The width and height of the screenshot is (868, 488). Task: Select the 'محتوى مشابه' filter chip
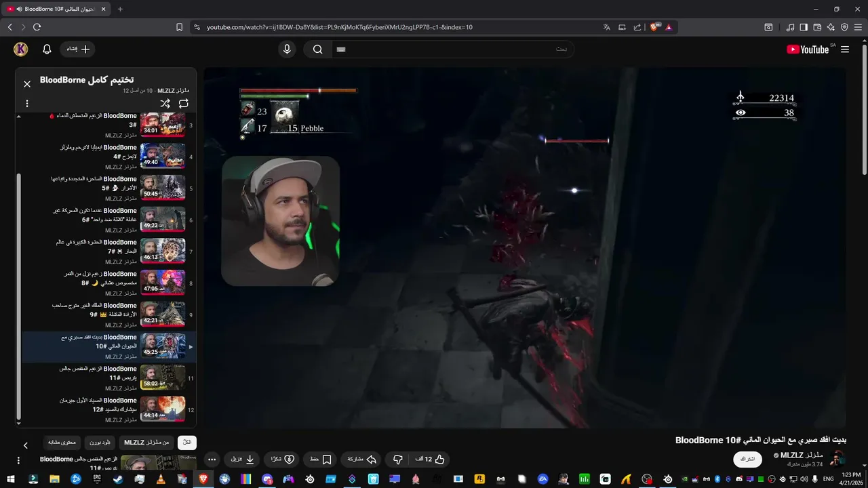[62, 443]
